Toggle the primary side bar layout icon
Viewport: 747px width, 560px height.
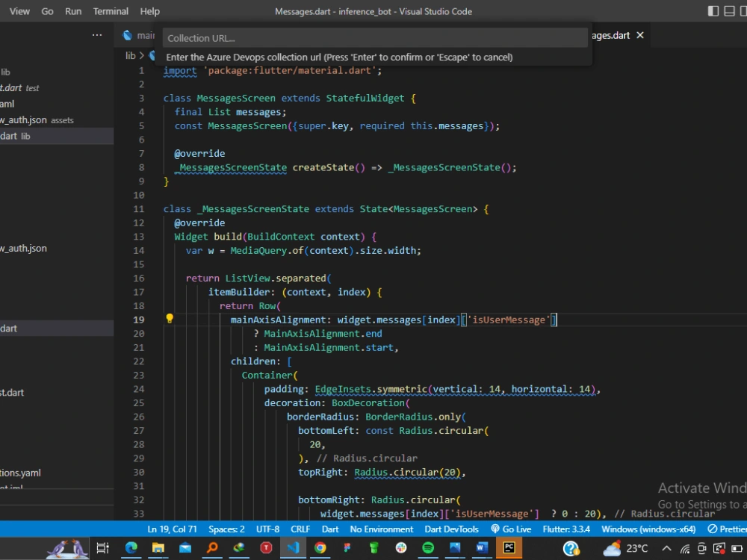tap(713, 11)
